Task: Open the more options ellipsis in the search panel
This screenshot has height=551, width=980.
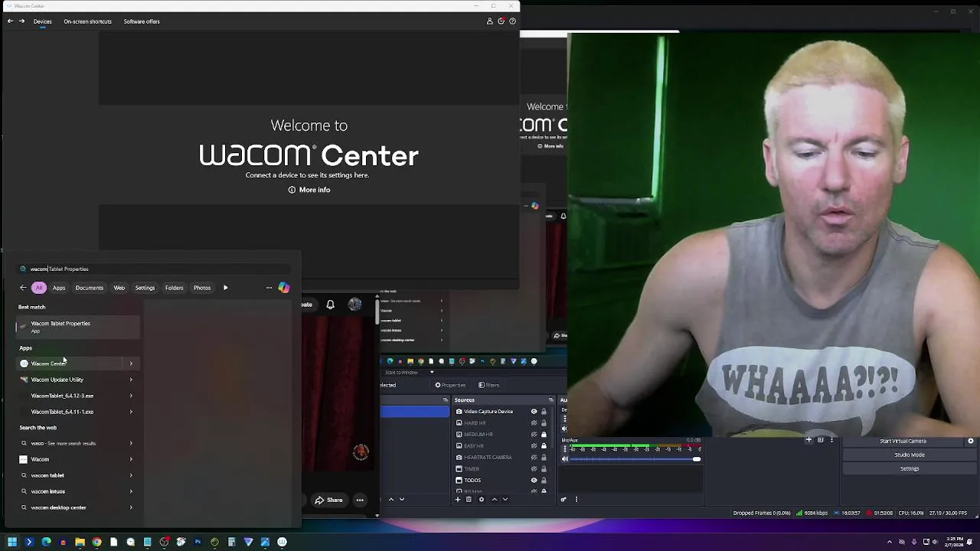Action: coord(269,288)
